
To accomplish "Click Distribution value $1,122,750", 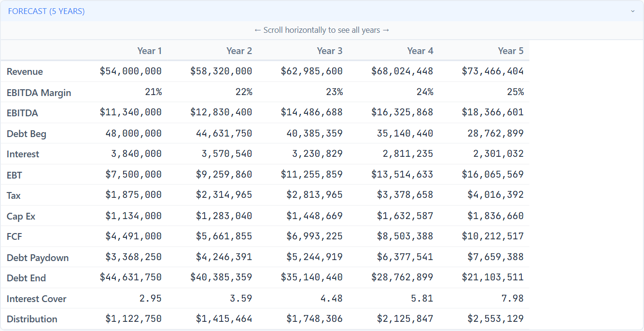I will [x=134, y=318].
